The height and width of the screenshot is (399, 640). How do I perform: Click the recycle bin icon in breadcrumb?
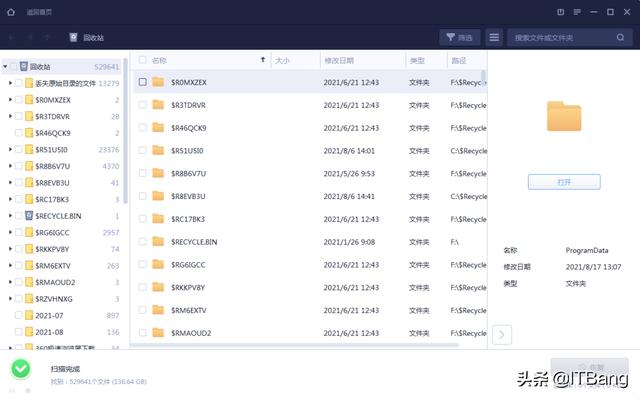[x=73, y=38]
